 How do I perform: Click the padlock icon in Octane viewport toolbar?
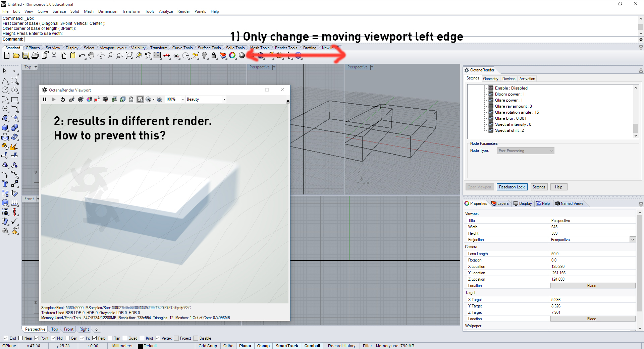pos(131,99)
